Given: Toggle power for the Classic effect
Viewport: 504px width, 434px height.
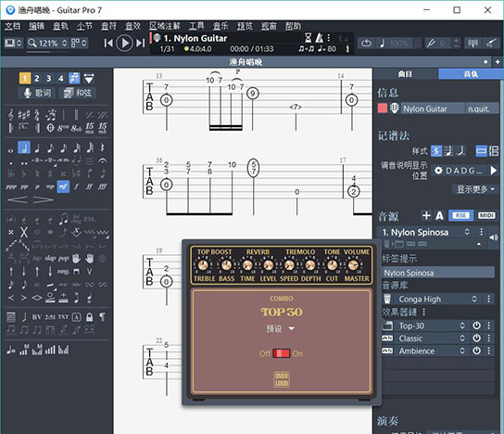Looking at the screenshot, I should point(476,338).
